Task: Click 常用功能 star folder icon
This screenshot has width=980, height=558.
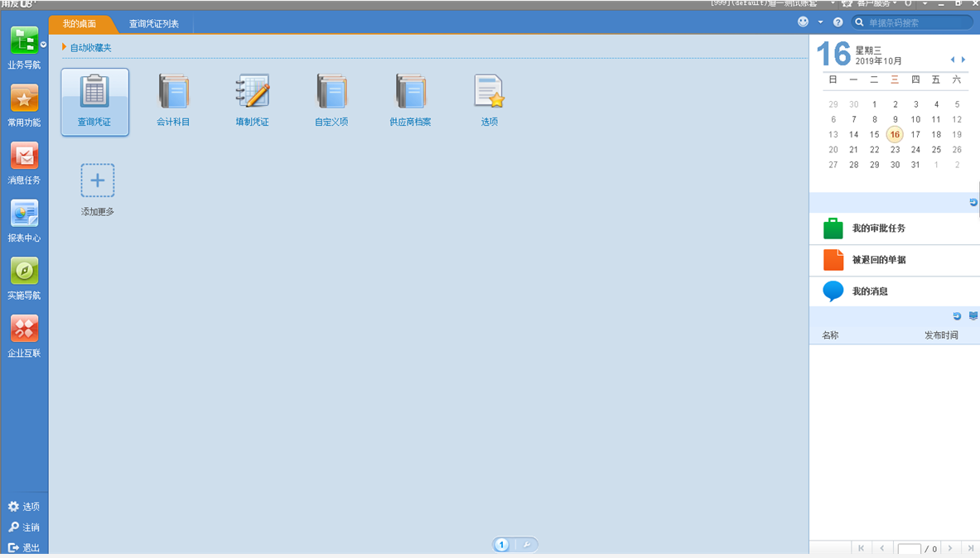Action: click(x=24, y=99)
